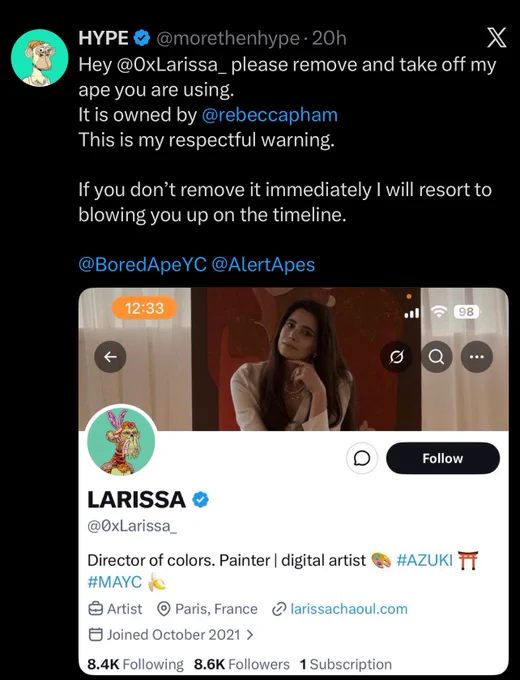The height and width of the screenshot is (680, 520).
Task: View the 8.4K Following list
Action: coord(135,664)
